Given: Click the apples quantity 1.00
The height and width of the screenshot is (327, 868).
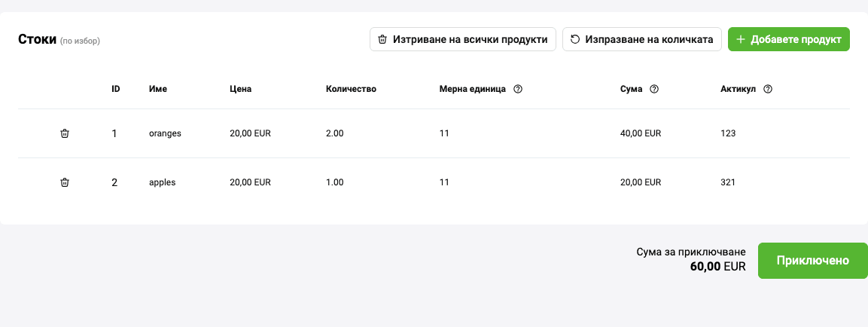Looking at the screenshot, I should [x=334, y=182].
